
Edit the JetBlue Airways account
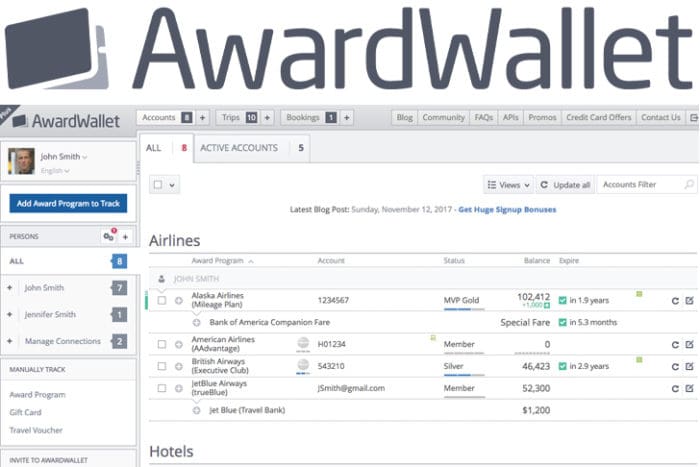click(689, 388)
